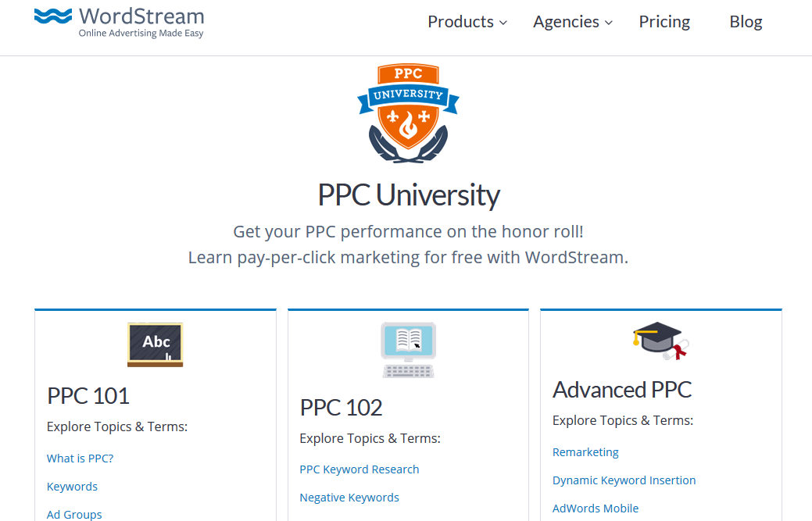Click 'Get your PPC performance on the honor roll!' text
812x521 pixels.
click(x=408, y=231)
